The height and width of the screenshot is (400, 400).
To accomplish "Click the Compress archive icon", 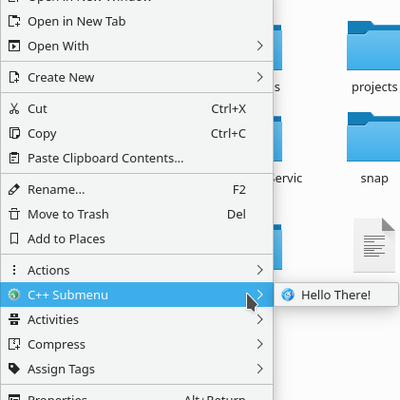I will click(x=14, y=344).
